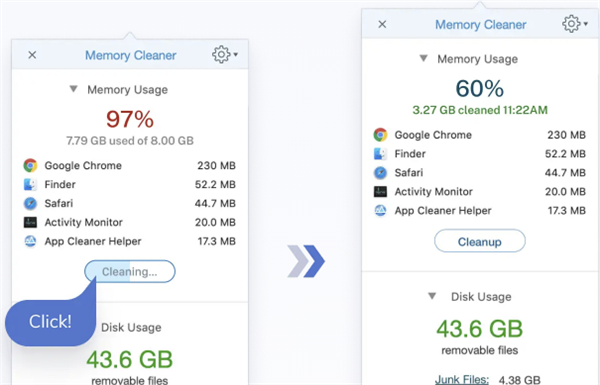Click Safari icon in left panel

pos(30,203)
